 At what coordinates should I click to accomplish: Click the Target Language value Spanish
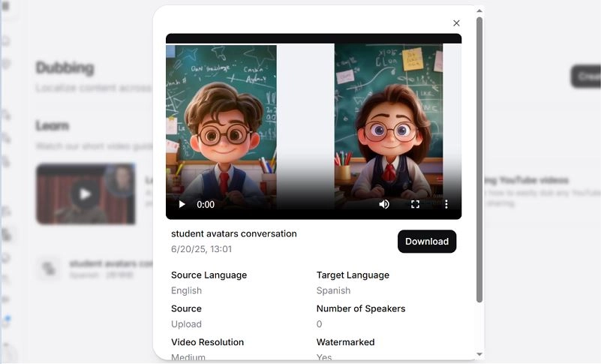pos(333,290)
